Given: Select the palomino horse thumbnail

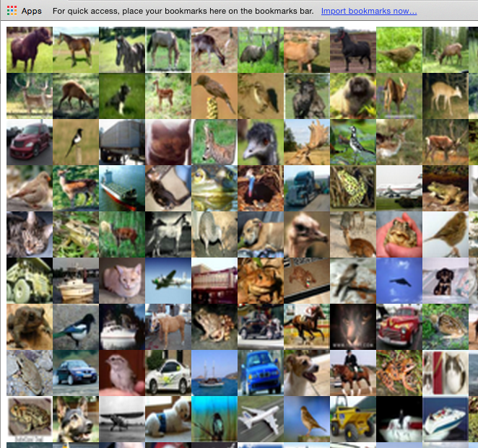Looking at the screenshot, I should 168,327.
